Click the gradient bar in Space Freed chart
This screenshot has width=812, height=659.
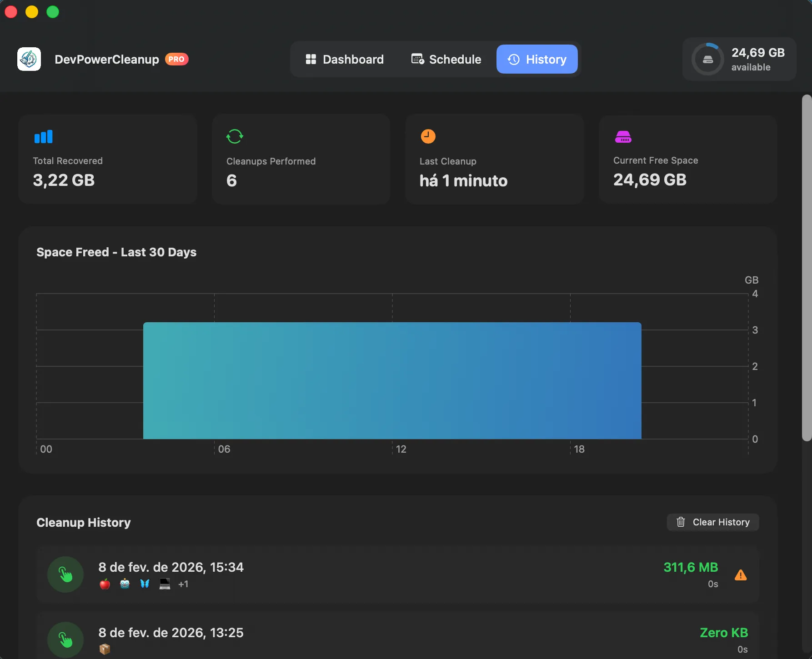click(x=392, y=381)
